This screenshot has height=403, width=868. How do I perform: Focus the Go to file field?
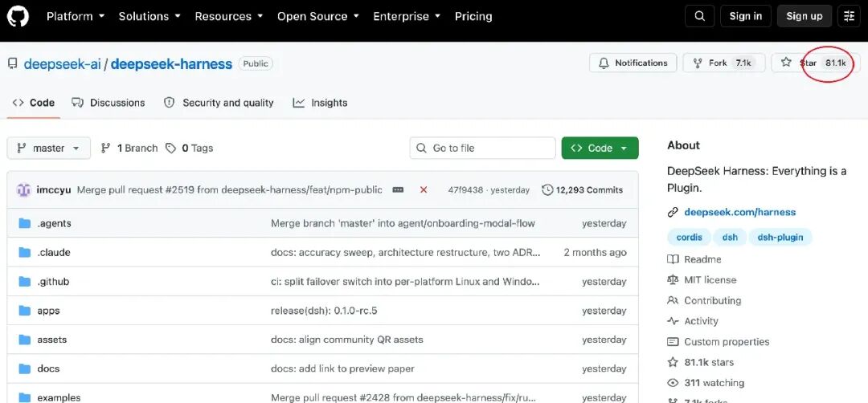482,149
